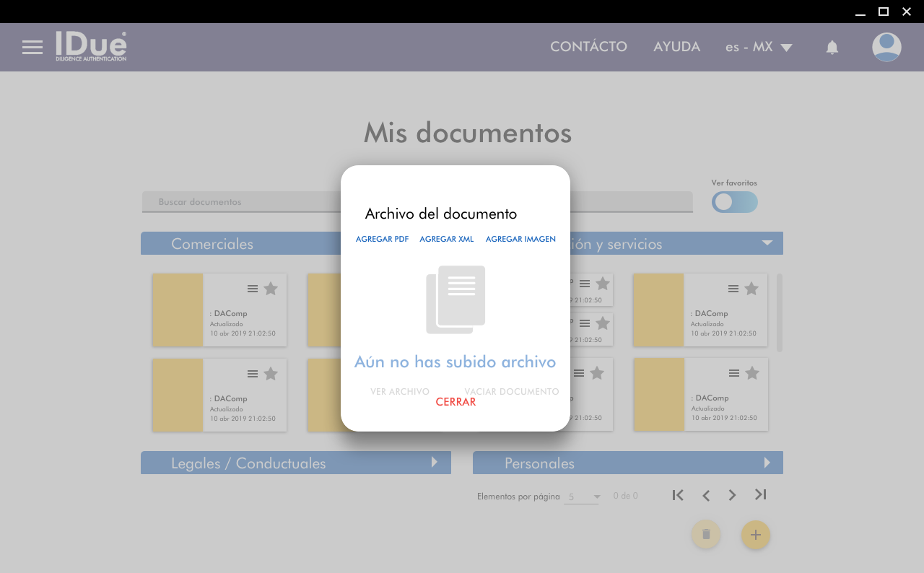Open the es - MX language dropdown
The image size is (924, 573).
(x=759, y=48)
